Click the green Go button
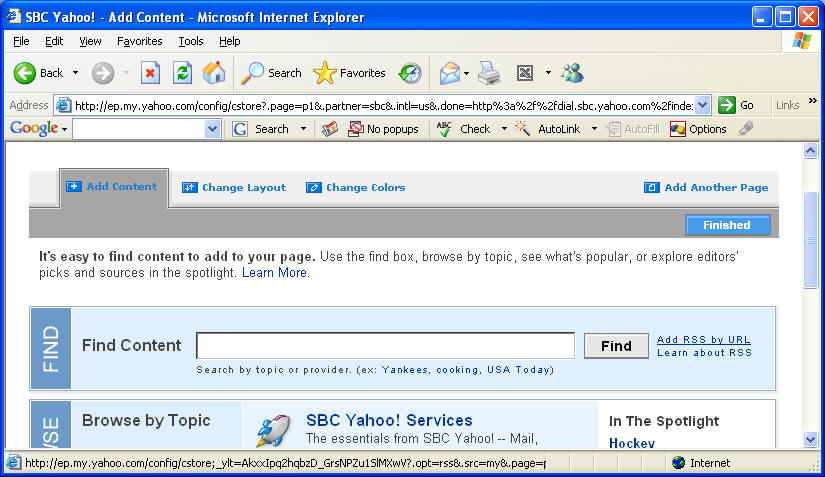This screenshot has height=477, width=825. click(736, 105)
